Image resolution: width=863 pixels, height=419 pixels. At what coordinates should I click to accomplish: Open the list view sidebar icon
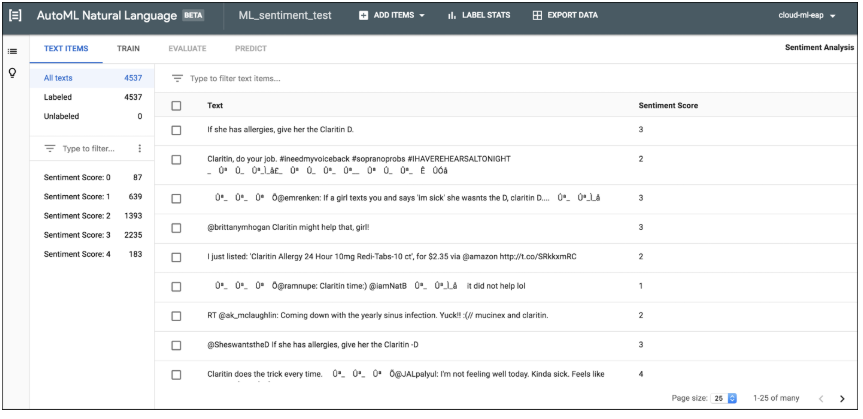[x=12, y=51]
